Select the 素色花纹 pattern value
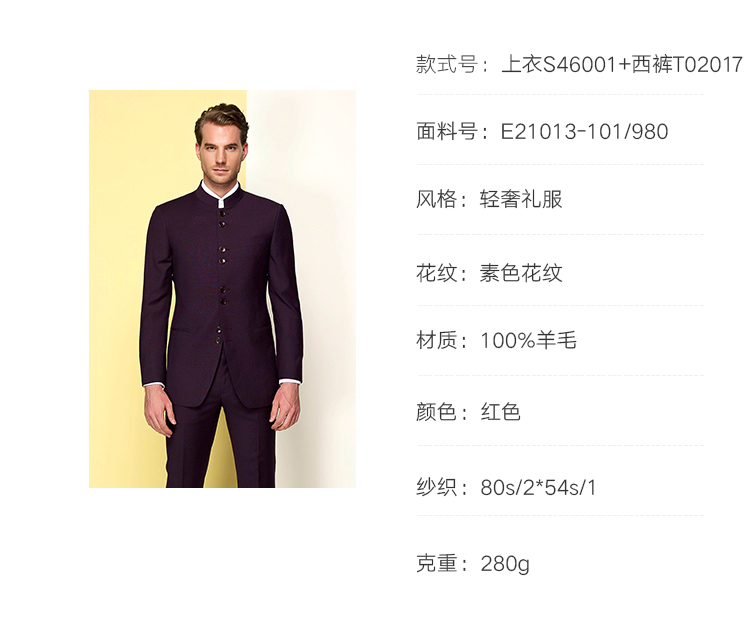This screenshot has width=750, height=621. [521, 273]
